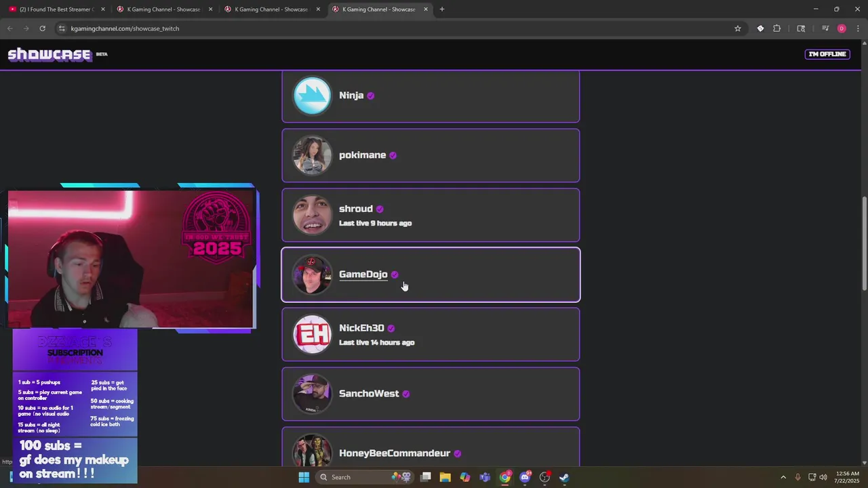Bookmark this page with star icon

pyautogui.click(x=737, y=28)
